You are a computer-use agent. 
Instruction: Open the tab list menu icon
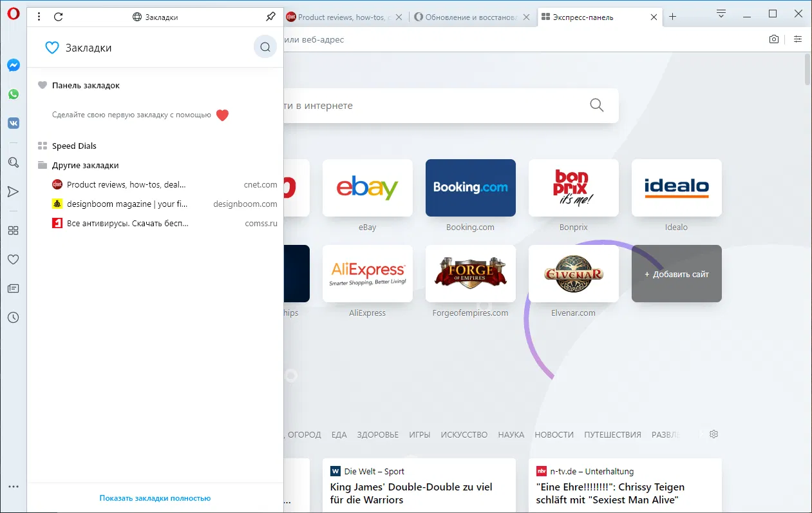721,14
